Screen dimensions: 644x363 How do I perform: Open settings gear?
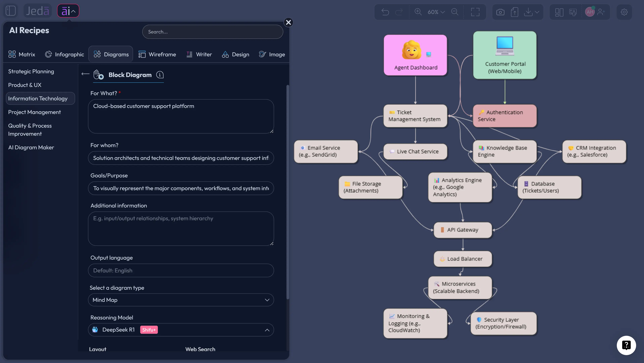click(624, 12)
